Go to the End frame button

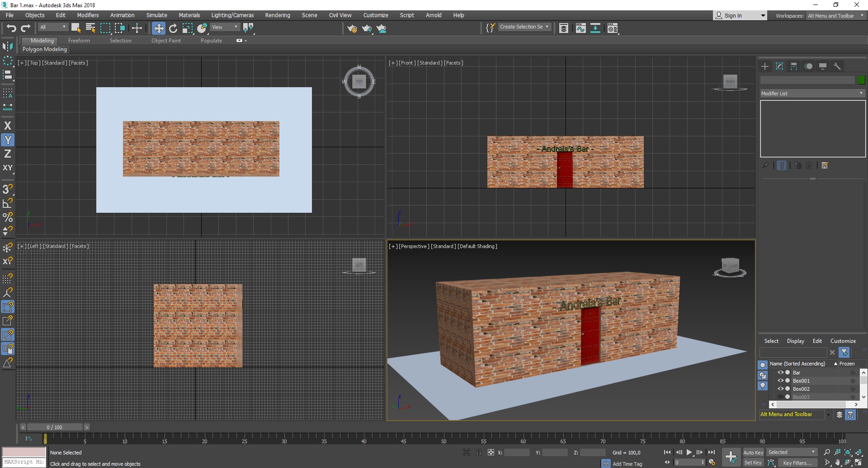pyautogui.click(x=712, y=452)
